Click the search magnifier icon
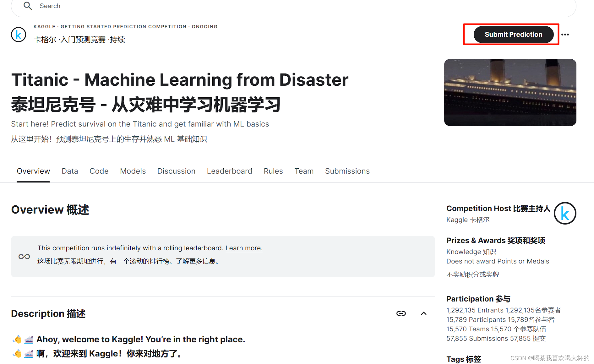This screenshot has width=594, height=364. [x=28, y=6]
